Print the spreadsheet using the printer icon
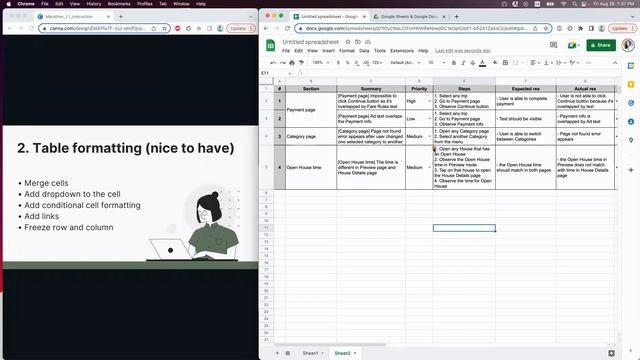The image size is (640, 360). pyautogui.click(x=292, y=63)
